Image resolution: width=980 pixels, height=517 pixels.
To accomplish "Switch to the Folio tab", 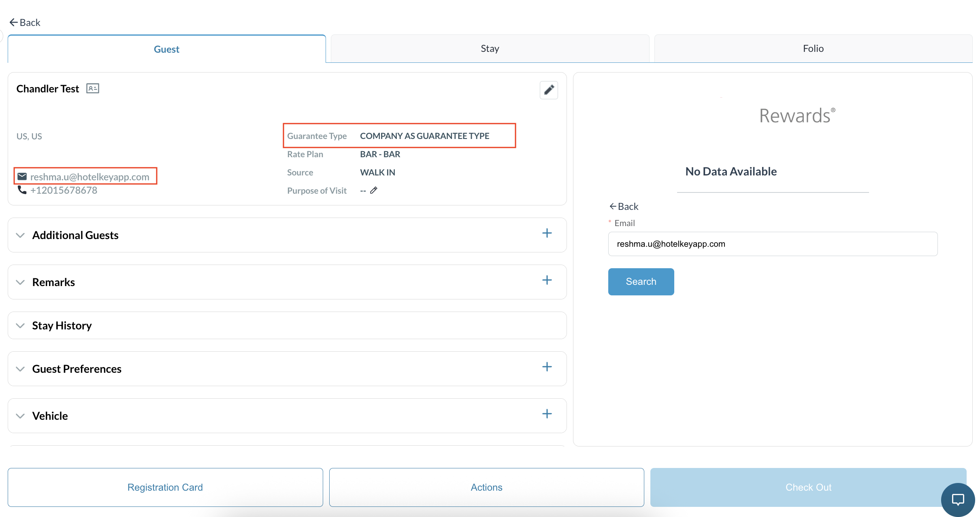I will click(x=813, y=49).
